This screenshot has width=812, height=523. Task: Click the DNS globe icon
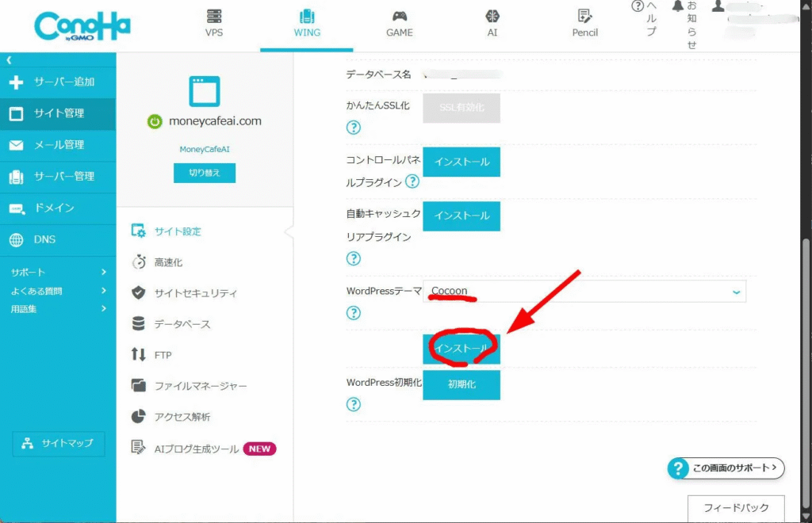16,240
